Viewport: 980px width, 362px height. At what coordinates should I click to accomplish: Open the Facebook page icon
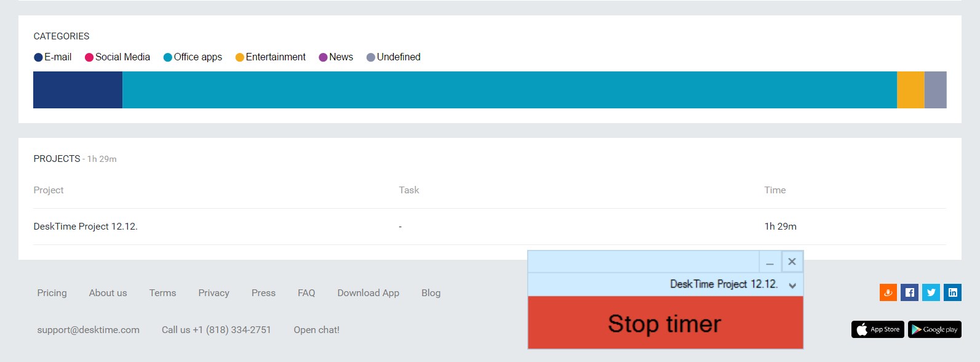tap(910, 292)
